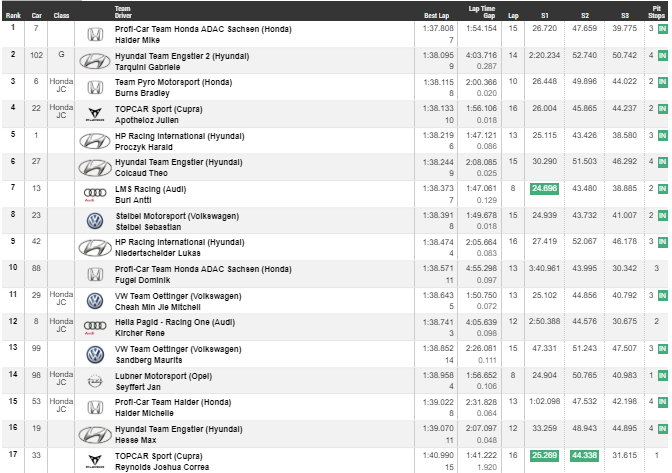Click best lap time 1:40.990

pos(438,455)
